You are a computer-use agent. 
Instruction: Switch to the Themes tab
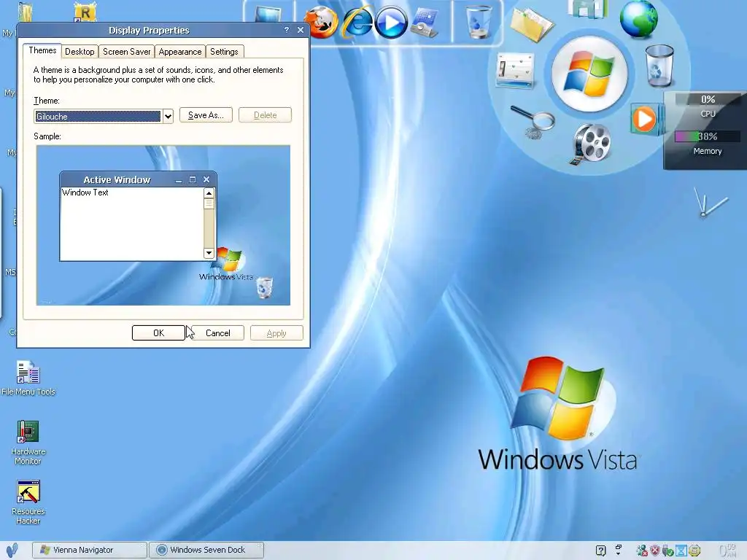(42, 50)
